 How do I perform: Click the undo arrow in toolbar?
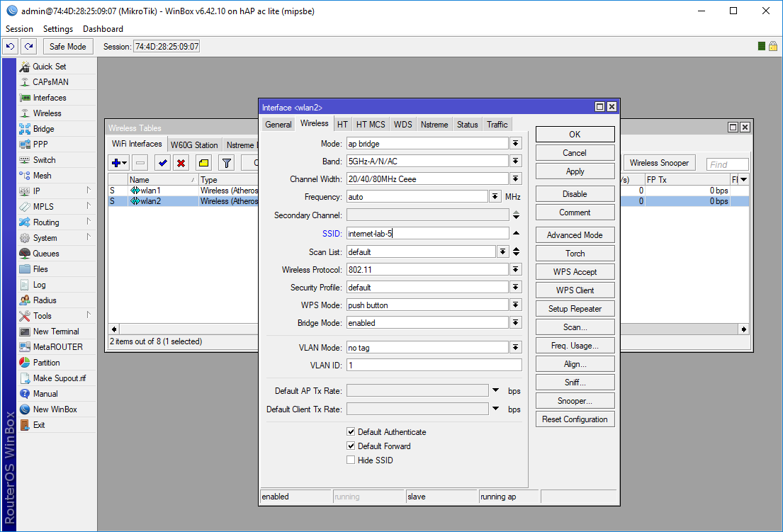click(11, 47)
